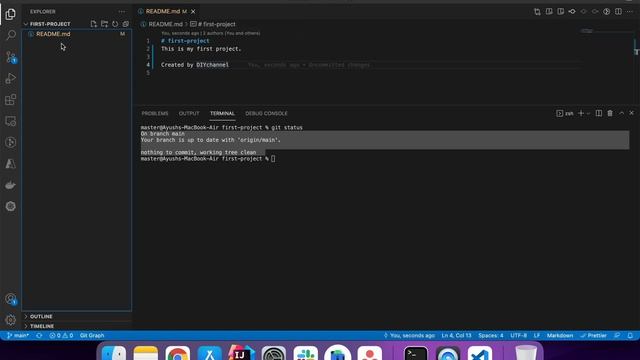Screen dimensions: 640x360
Task: Create a new file in FIRST-PROJECT
Action: (93, 24)
